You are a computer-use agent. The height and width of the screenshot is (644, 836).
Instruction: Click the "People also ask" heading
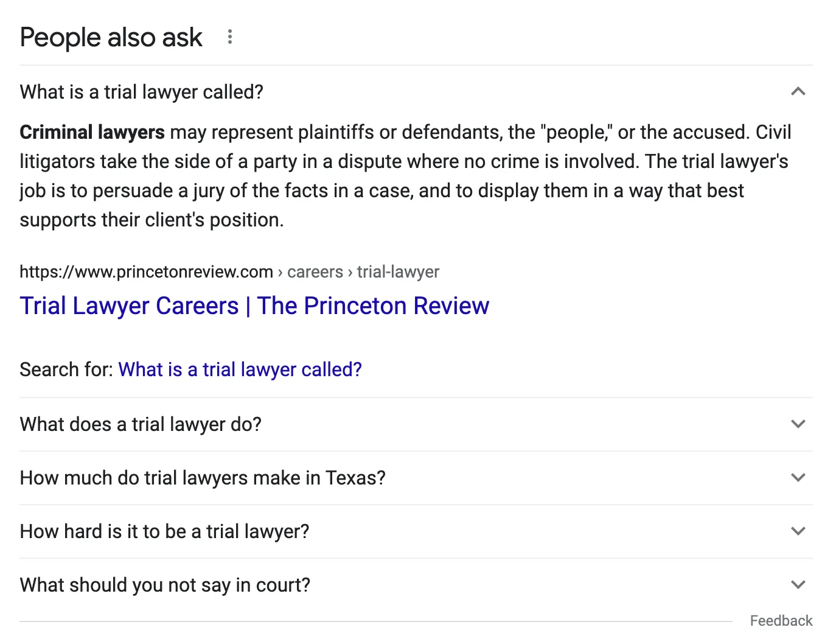pos(111,37)
